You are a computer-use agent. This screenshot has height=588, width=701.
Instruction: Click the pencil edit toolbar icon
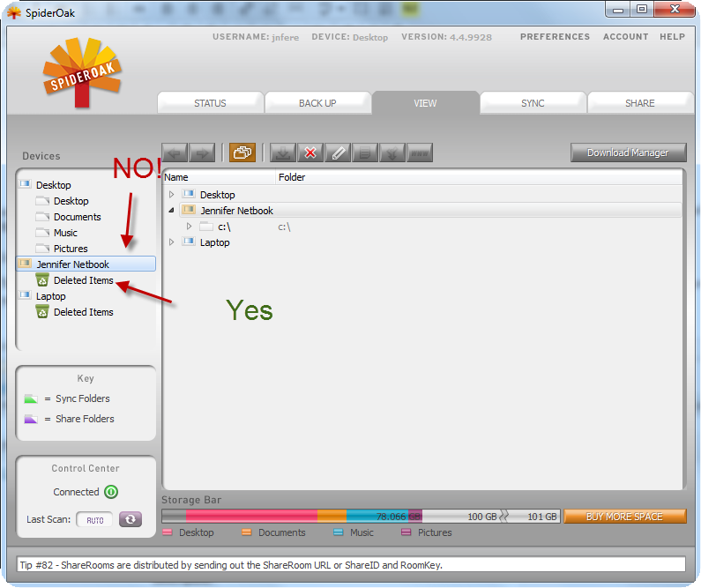[338, 153]
